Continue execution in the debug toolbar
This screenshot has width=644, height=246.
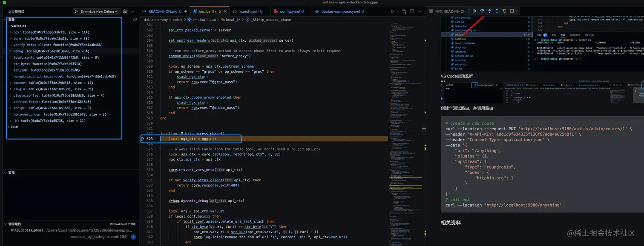(474, 11)
